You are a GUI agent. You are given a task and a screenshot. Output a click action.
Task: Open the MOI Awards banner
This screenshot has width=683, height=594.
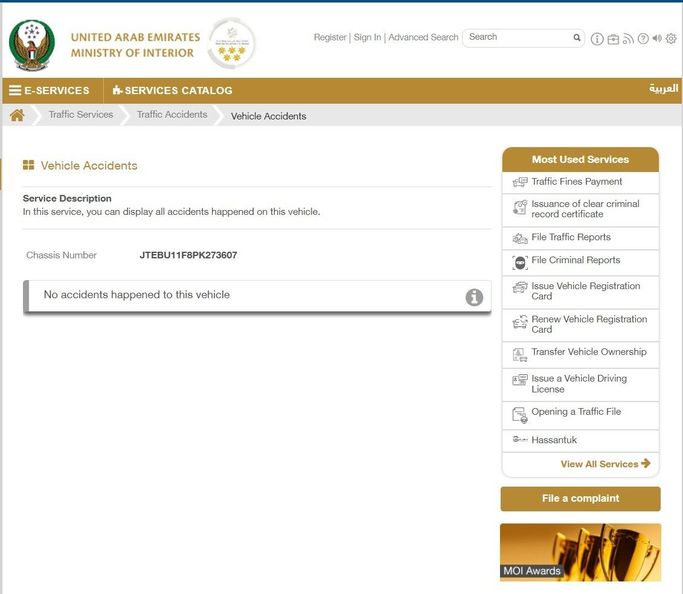[x=580, y=552]
